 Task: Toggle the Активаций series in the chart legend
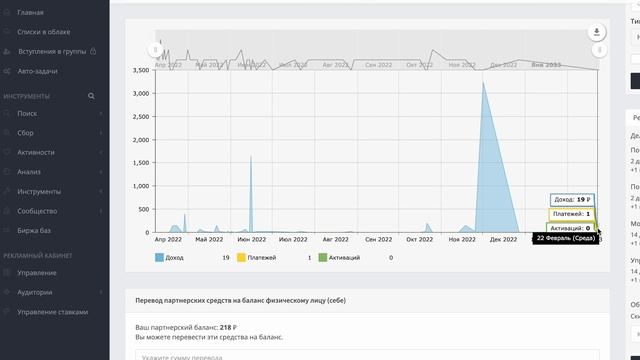339,258
